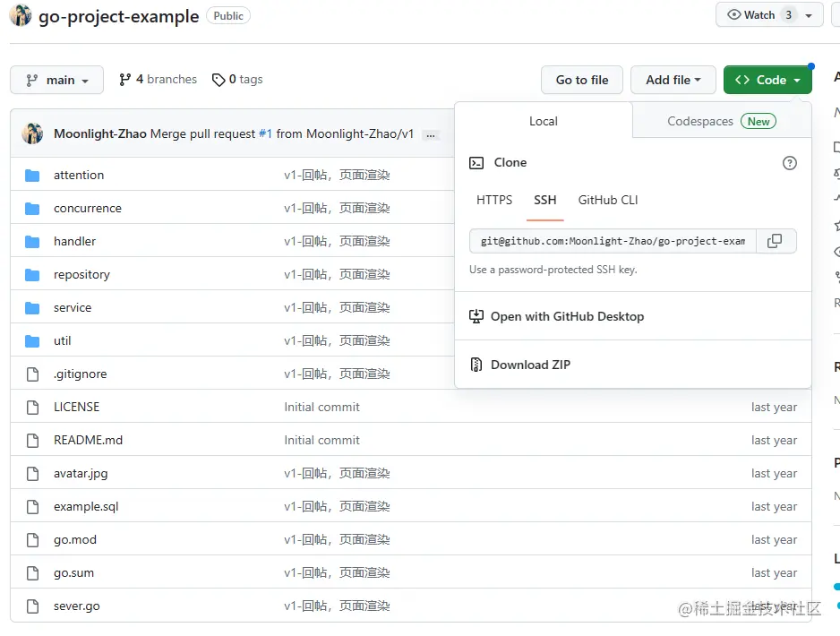
Task: Click the Download ZIP icon
Action: [476, 365]
